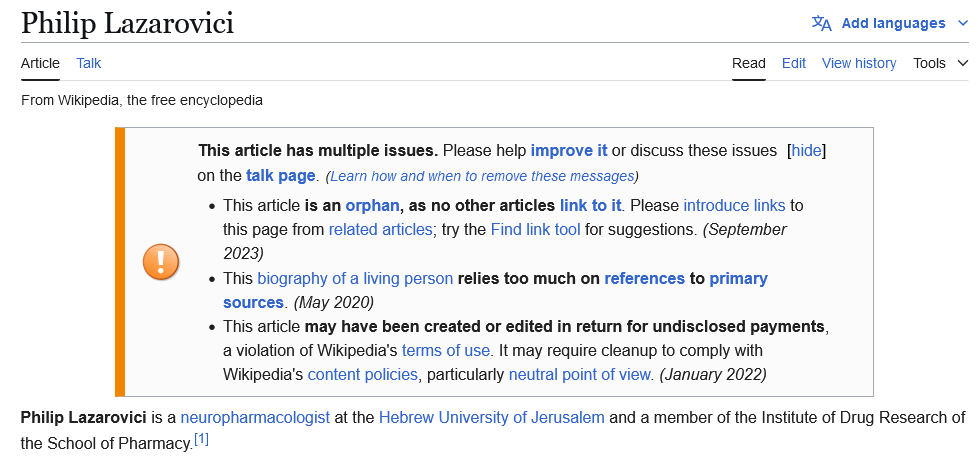978x470 pixels.
Task: Open the 'talk page' link
Action: tap(281, 176)
